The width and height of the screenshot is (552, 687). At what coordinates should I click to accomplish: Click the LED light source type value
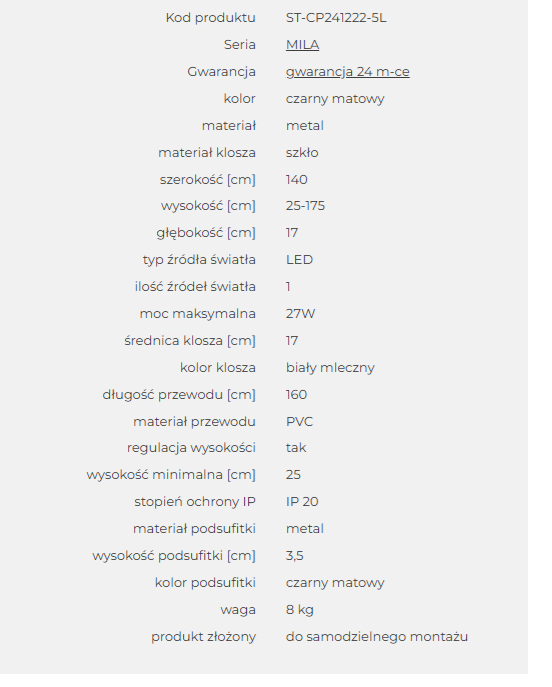[x=299, y=260]
